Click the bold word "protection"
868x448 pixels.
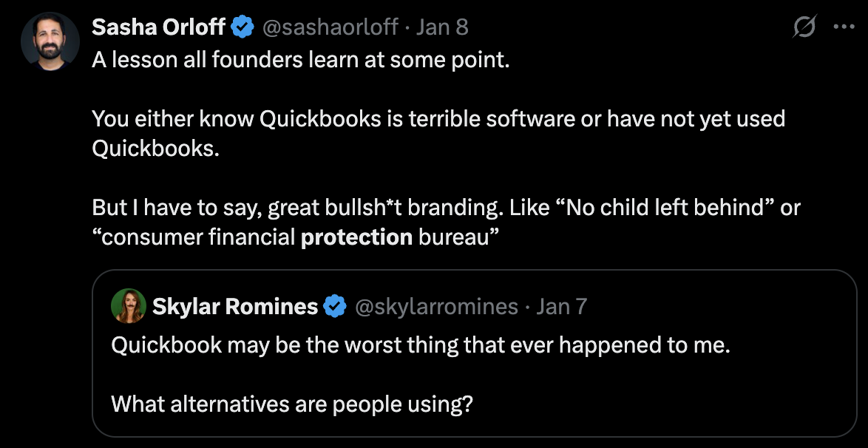[356, 237]
